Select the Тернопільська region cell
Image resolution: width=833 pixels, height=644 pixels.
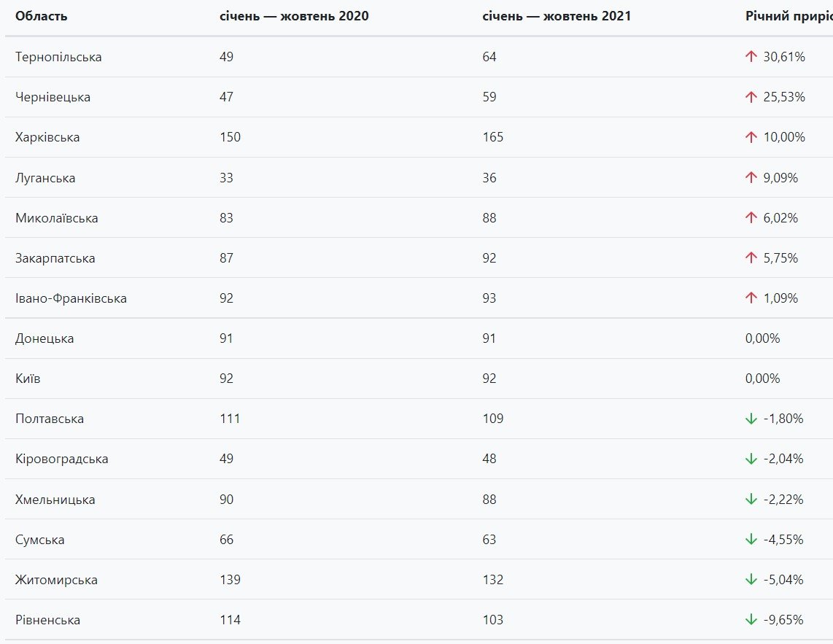click(x=58, y=57)
